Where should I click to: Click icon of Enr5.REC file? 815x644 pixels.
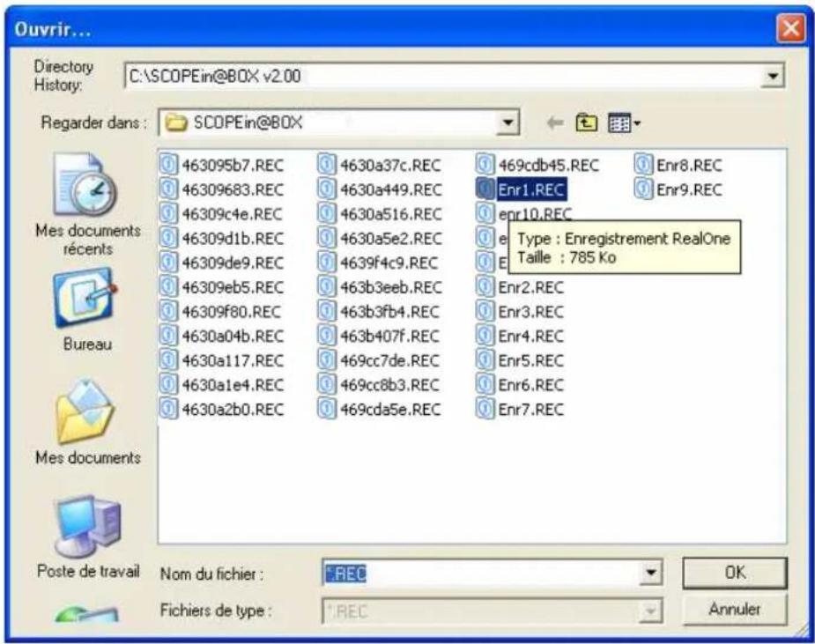coord(485,360)
